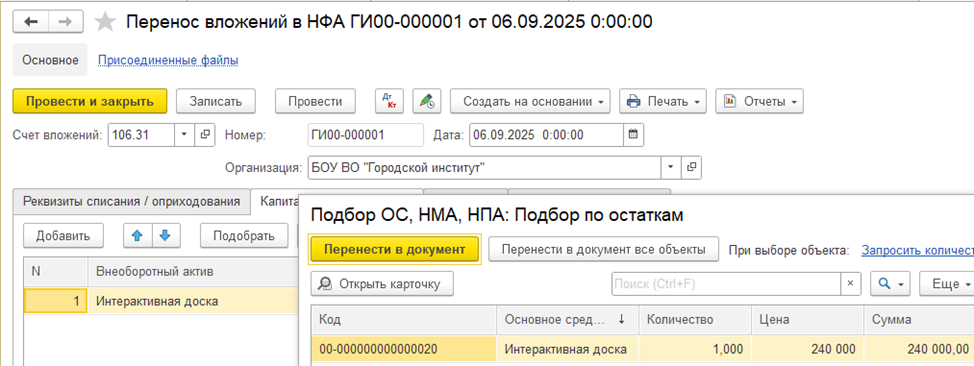Move row up with blue up arrow
This screenshot has width=974, height=366.
pos(138,236)
